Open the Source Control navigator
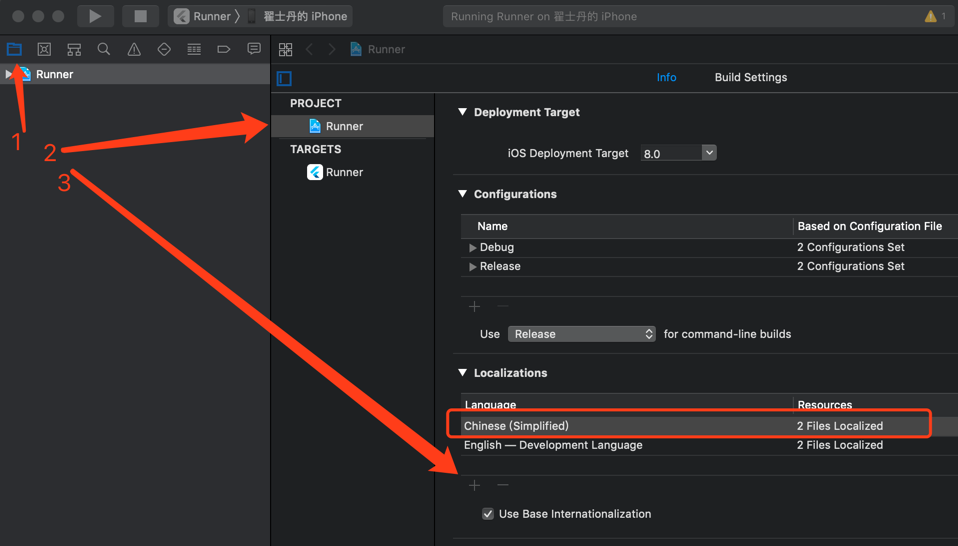Viewport: 958px width, 546px height. (x=44, y=49)
